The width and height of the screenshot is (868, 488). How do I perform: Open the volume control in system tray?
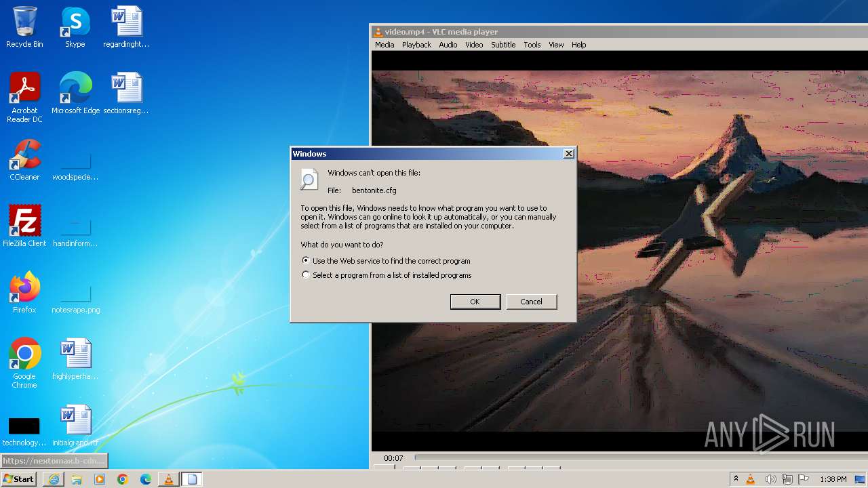[x=770, y=479]
